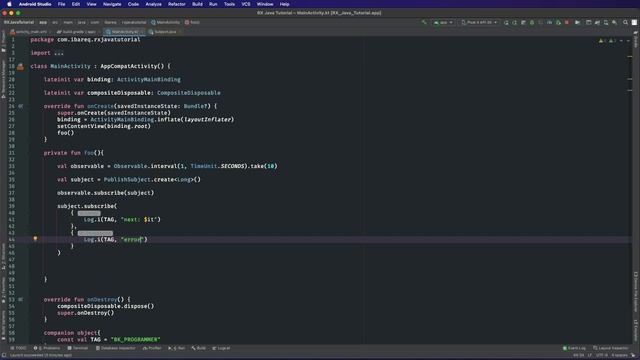This screenshot has width=640, height=360.
Task: Open the Event Log panel
Action: click(574, 348)
